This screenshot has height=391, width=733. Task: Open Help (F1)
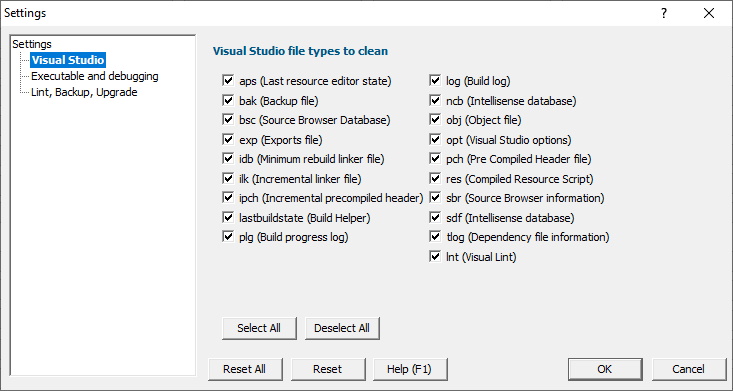click(x=410, y=369)
